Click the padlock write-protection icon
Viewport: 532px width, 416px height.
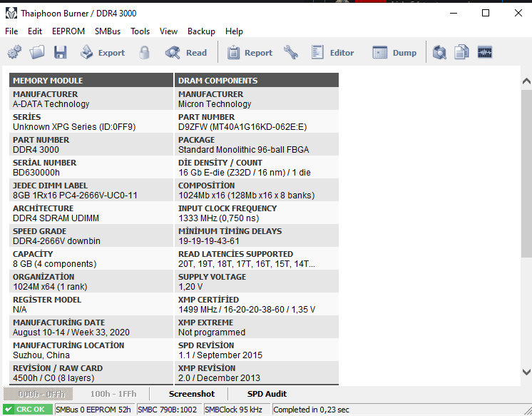(x=144, y=53)
